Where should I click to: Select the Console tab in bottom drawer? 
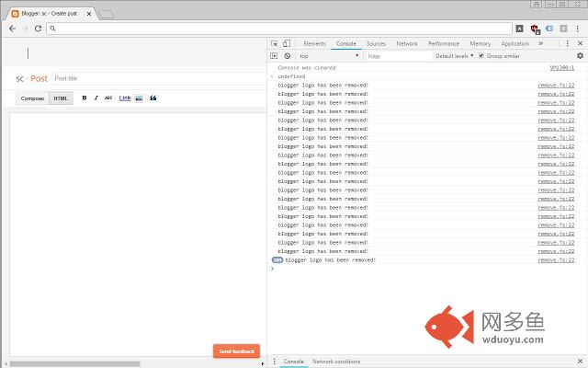294,362
